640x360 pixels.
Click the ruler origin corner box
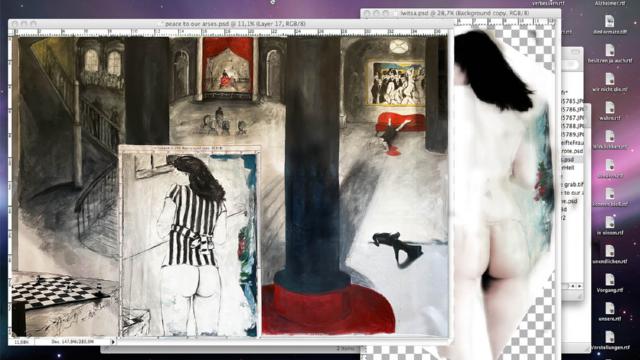(12, 32)
